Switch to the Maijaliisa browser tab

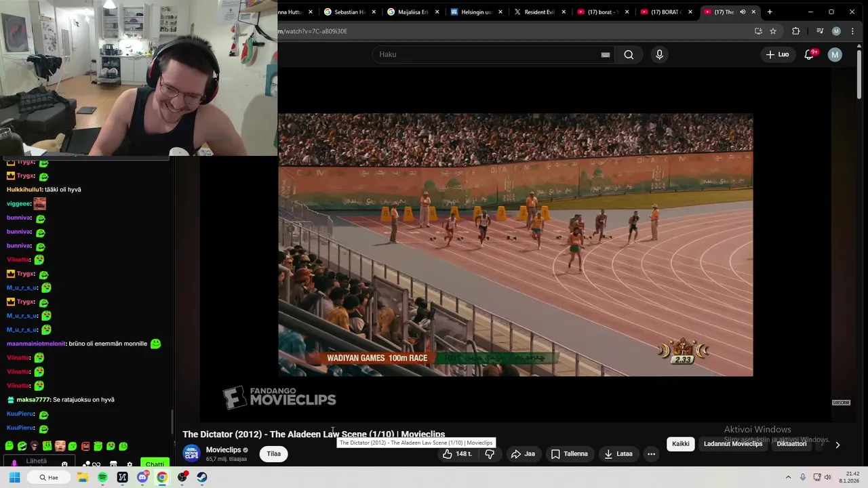click(x=414, y=12)
